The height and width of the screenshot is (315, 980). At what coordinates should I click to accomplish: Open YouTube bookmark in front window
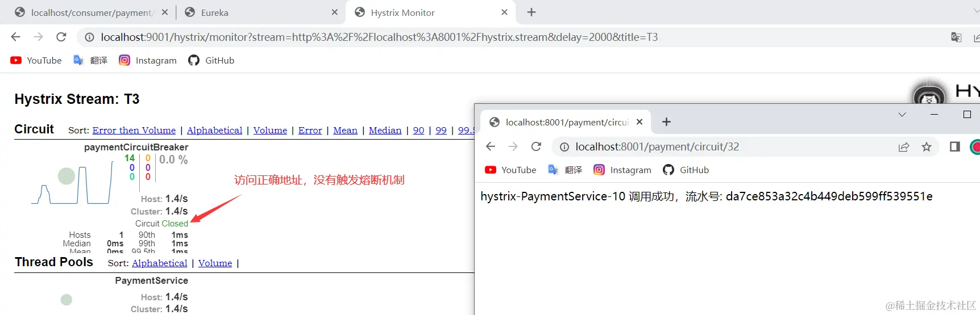pos(510,170)
